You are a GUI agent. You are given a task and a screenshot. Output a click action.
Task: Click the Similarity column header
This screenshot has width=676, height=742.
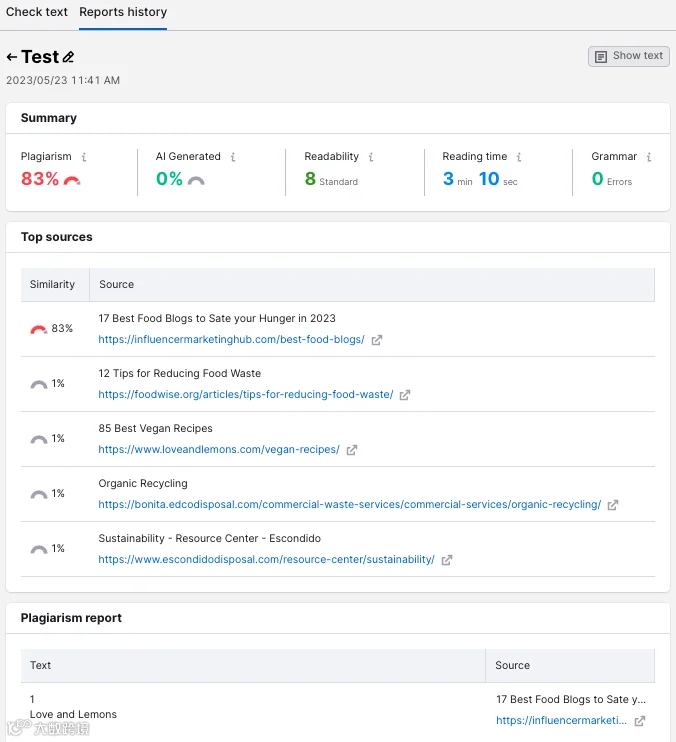[52, 285]
